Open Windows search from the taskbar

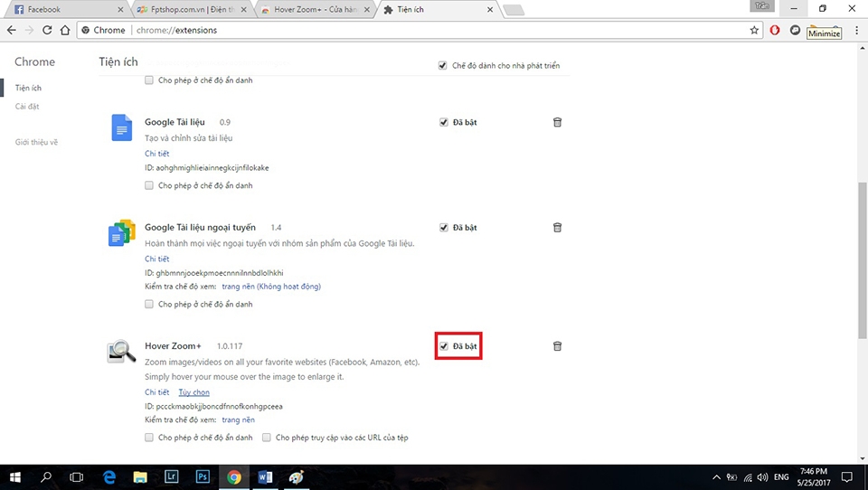pos(46,476)
